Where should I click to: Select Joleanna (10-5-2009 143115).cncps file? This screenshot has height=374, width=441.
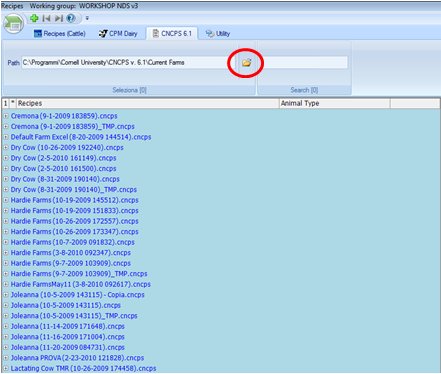[x=66, y=305]
